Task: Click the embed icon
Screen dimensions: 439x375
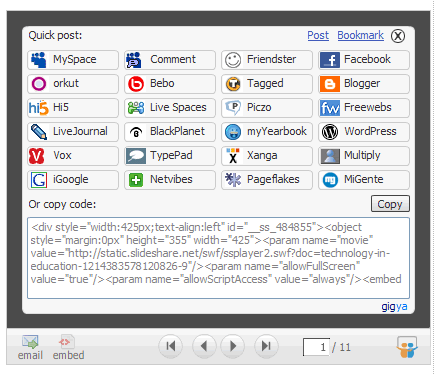Action: [x=68, y=348]
